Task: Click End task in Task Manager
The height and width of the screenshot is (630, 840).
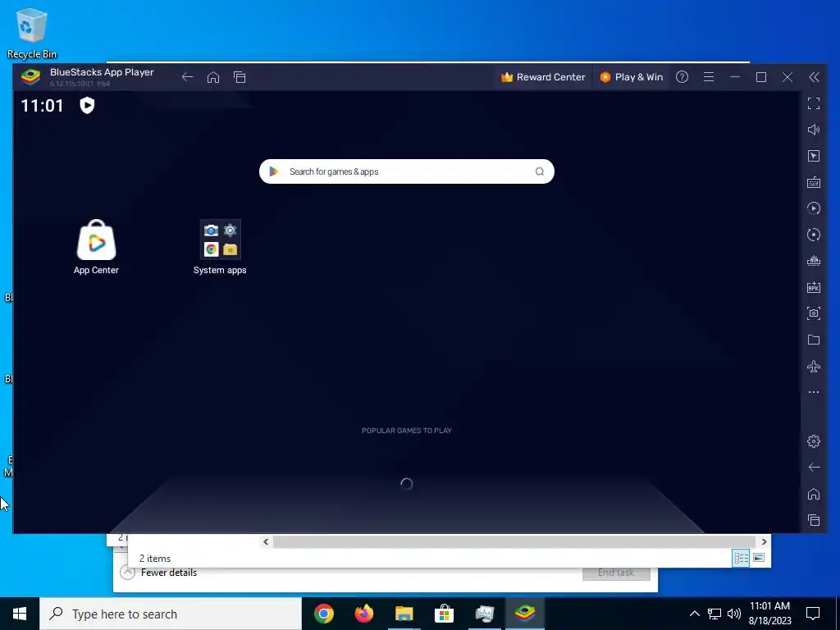Action: (616, 573)
